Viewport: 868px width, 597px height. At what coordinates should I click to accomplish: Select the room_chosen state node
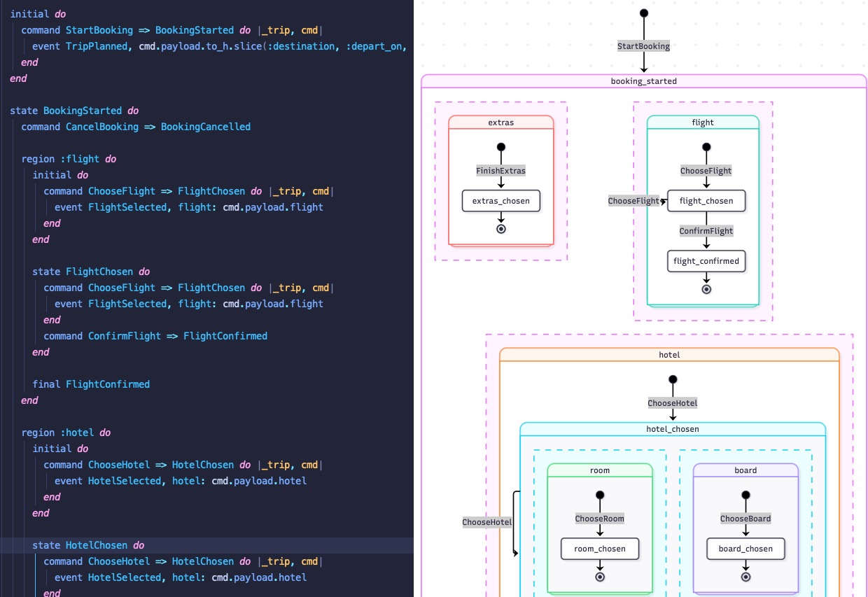pyautogui.click(x=600, y=549)
